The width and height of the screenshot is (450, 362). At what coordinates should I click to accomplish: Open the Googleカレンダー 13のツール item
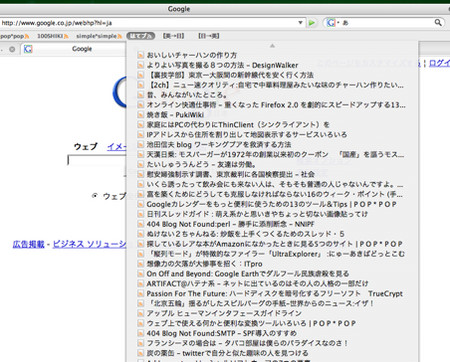pos(272,204)
